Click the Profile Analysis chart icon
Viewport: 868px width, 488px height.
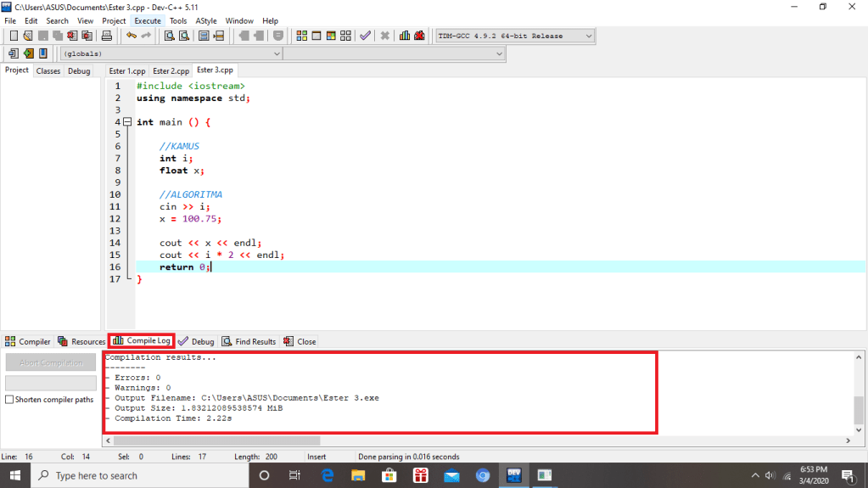(x=405, y=36)
